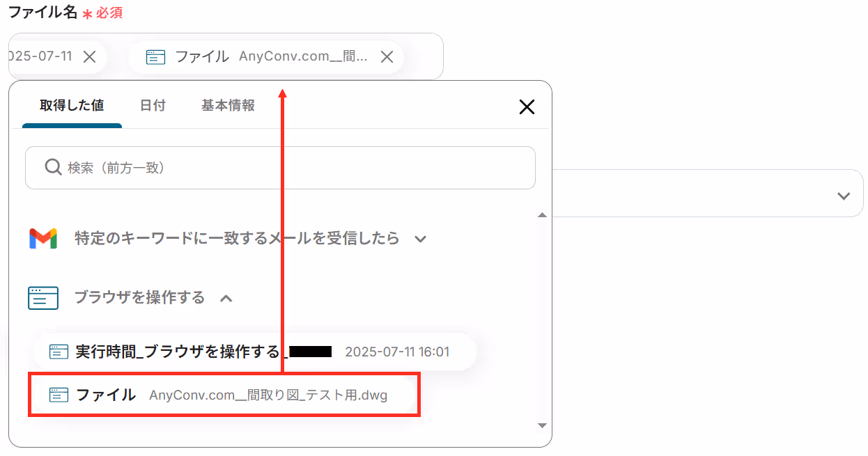Select the 取得した値 tab
Image resolution: width=868 pixels, height=456 pixels.
point(72,106)
